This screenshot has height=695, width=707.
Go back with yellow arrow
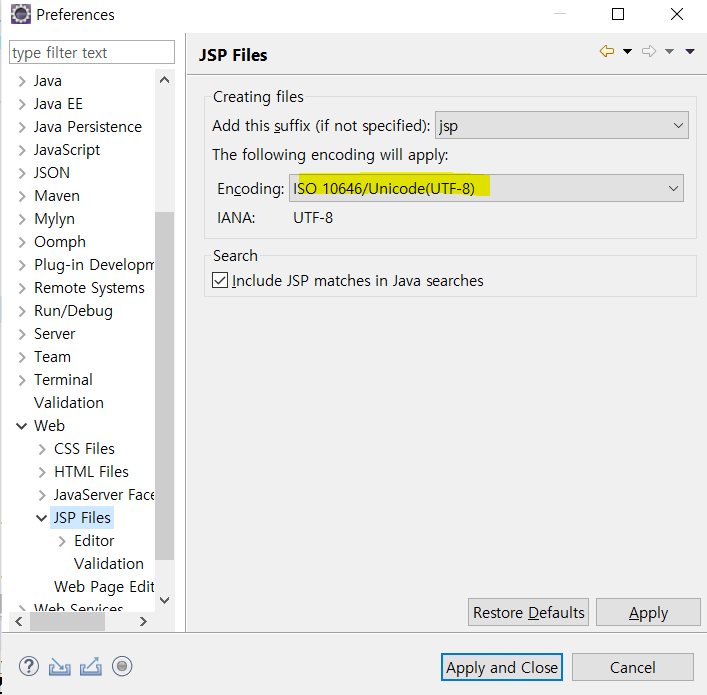(x=607, y=51)
